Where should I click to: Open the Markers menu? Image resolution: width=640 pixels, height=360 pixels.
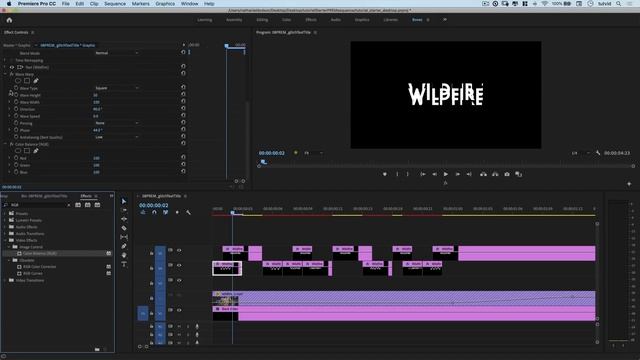(x=140, y=4)
